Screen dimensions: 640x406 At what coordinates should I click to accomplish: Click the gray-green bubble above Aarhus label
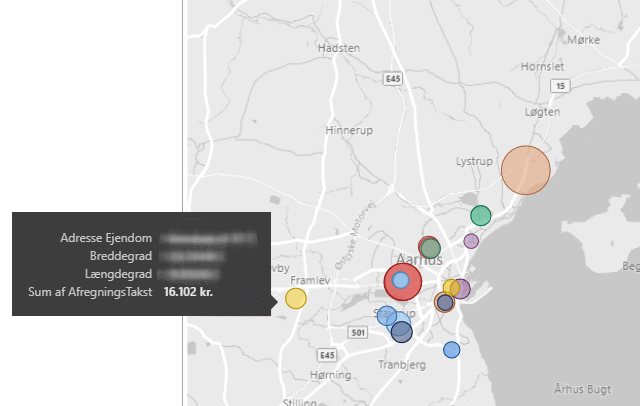(x=430, y=247)
